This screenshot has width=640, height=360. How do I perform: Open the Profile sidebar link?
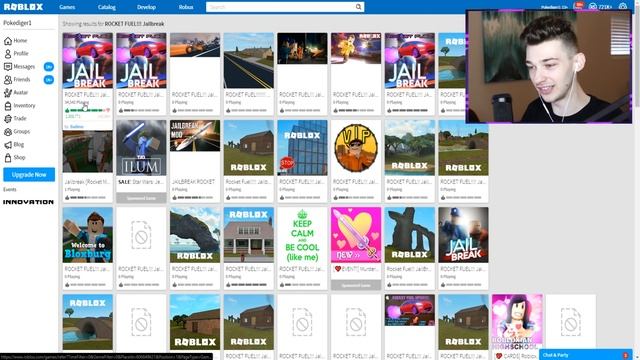16,53
